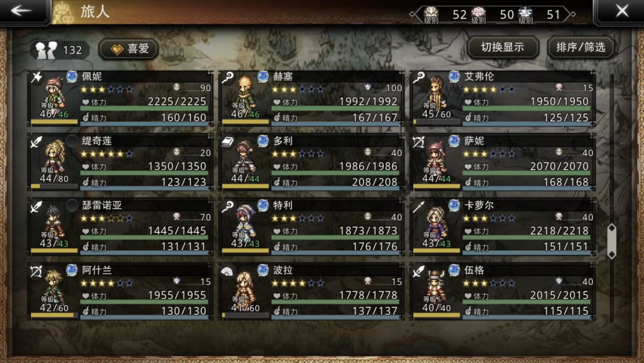Toggle the empty circle marker on 缇奇莲

tap(72, 140)
